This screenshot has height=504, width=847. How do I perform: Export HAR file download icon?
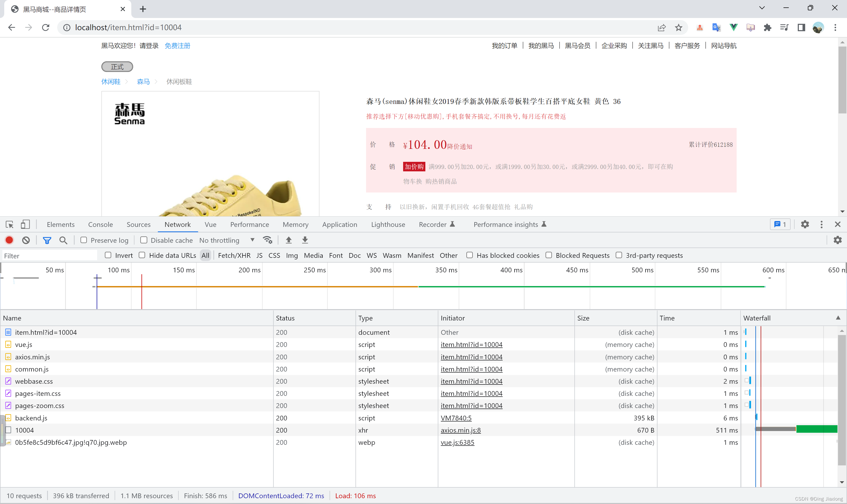click(x=305, y=240)
